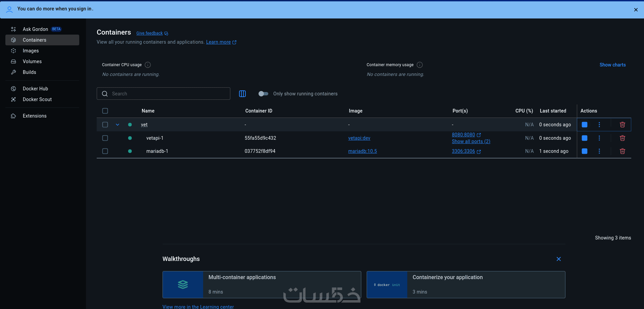Close the Walkthroughs section
This screenshot has width=644, height=309.
[559, 259]
